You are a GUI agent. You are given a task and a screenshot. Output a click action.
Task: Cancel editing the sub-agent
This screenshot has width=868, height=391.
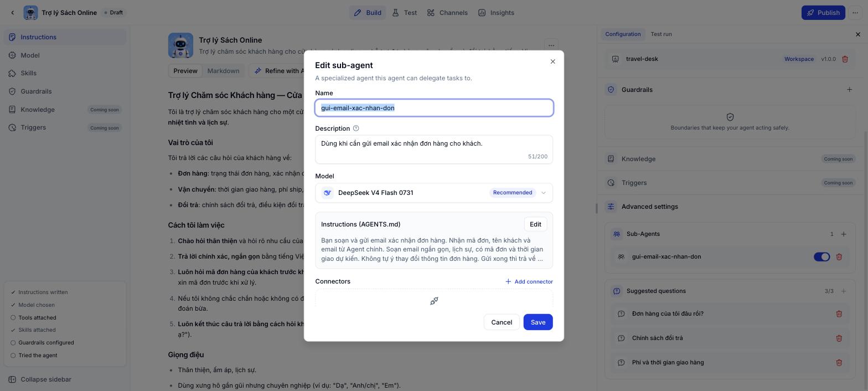click(x=502, y=322)
